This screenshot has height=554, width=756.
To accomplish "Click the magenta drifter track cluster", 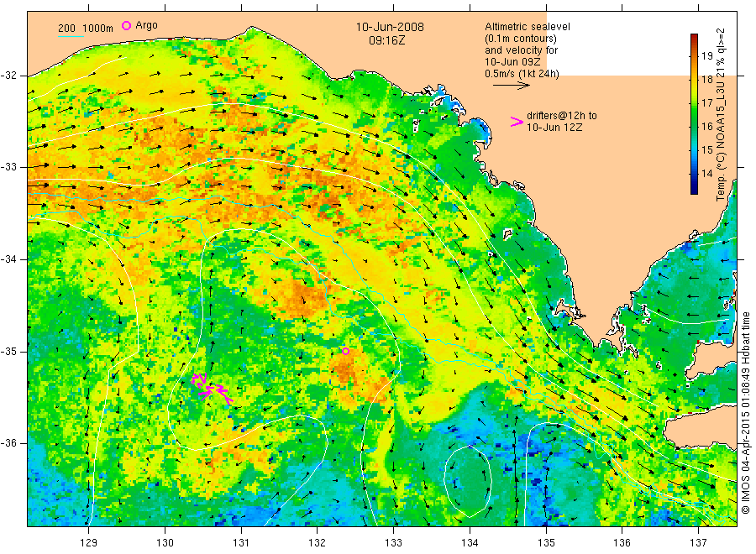I will pyautogui.click(x=212, y=387).
